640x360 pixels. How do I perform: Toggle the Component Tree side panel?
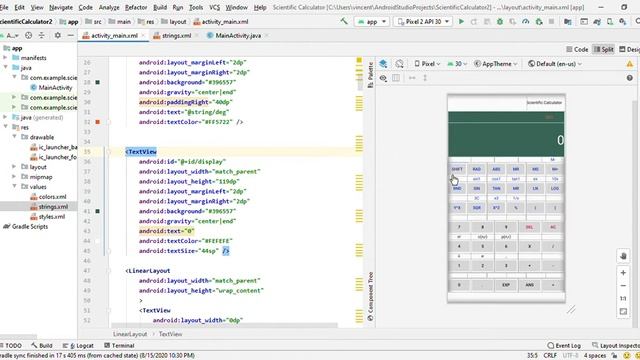[x=370, y=296]
